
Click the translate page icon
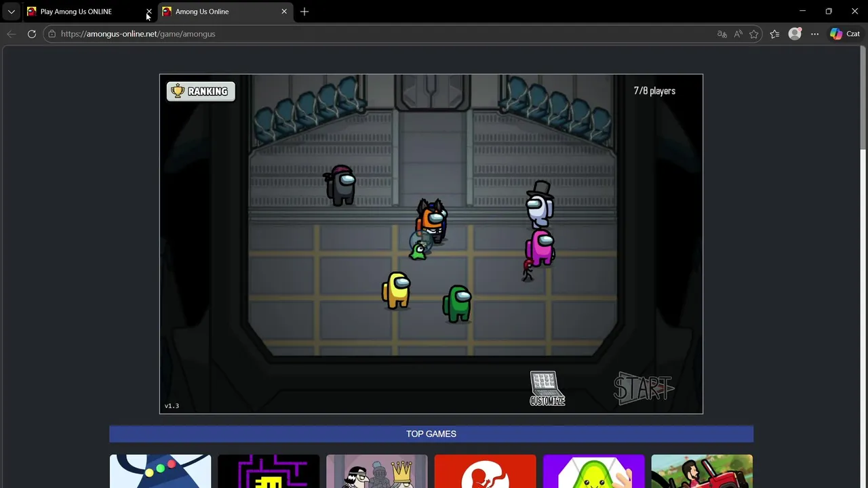point(722,34)
